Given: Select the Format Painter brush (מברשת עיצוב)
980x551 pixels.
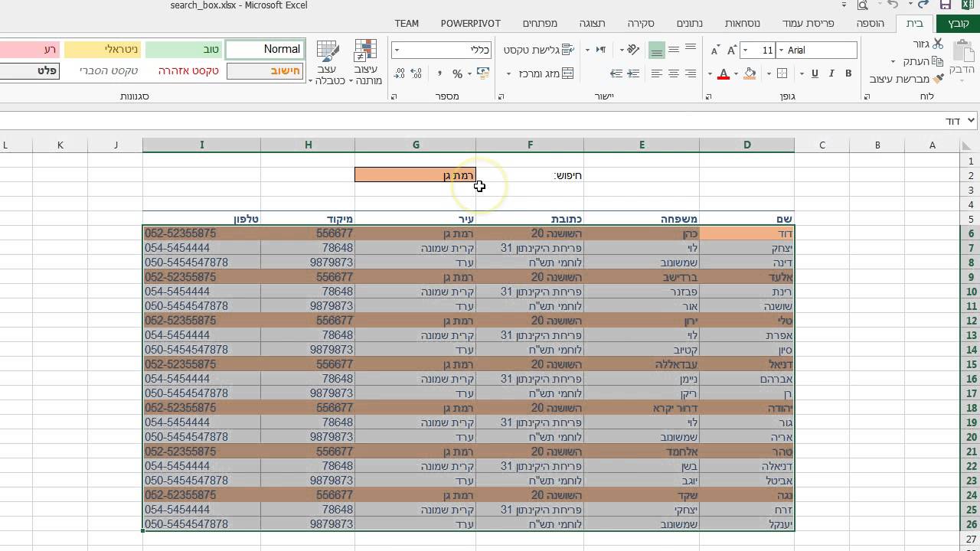Looking at the screenshot, I should 907,79.
